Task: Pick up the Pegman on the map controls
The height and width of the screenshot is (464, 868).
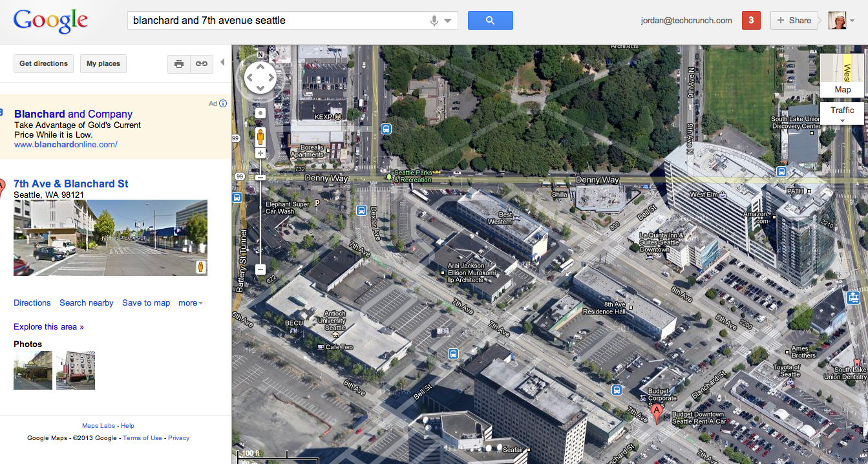Action: (x=260, y=137)
